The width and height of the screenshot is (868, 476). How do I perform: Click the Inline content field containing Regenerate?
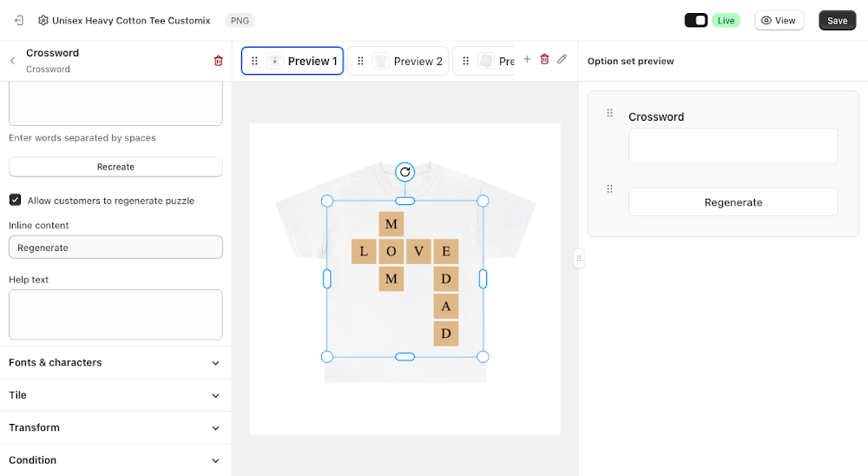115,248
